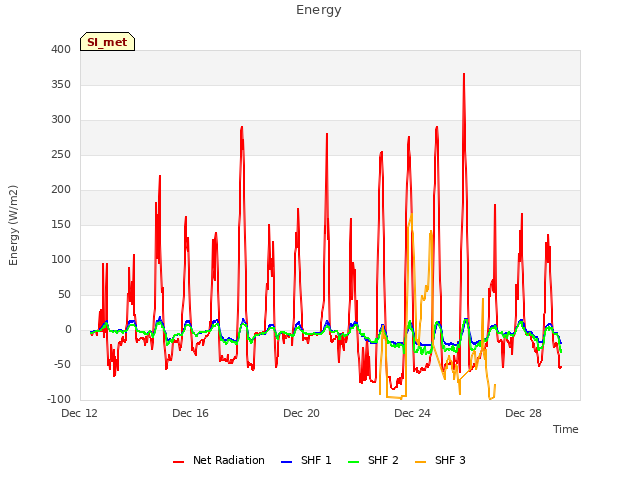Viewport: 640px width, 480px height.
Task: Click the Dec 12 x-axis label
Action: pos(80,413)
